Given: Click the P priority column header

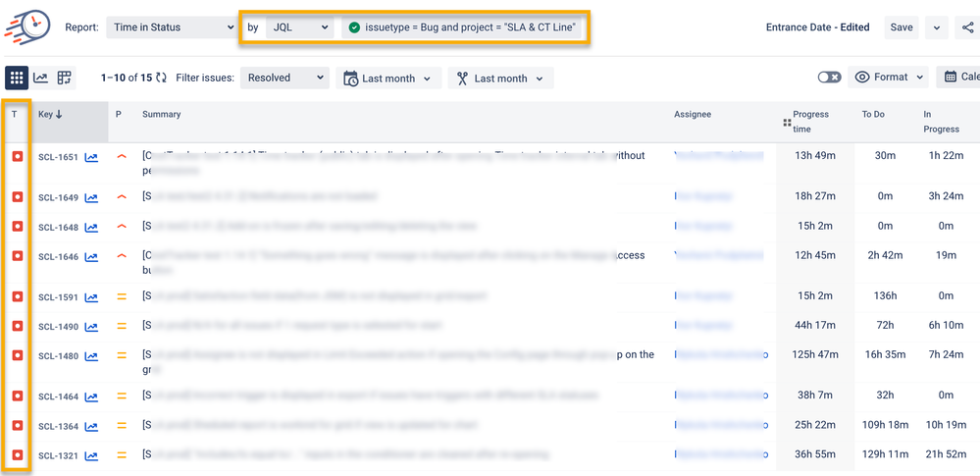Looking at the screenshot, I should click(x=119, y=114).
